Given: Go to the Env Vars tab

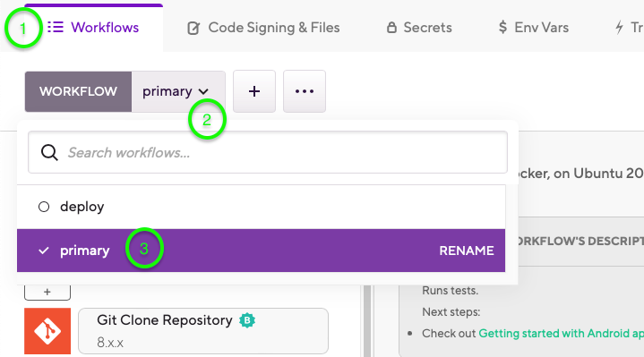Looking at the screenshot, I should 533,28.
